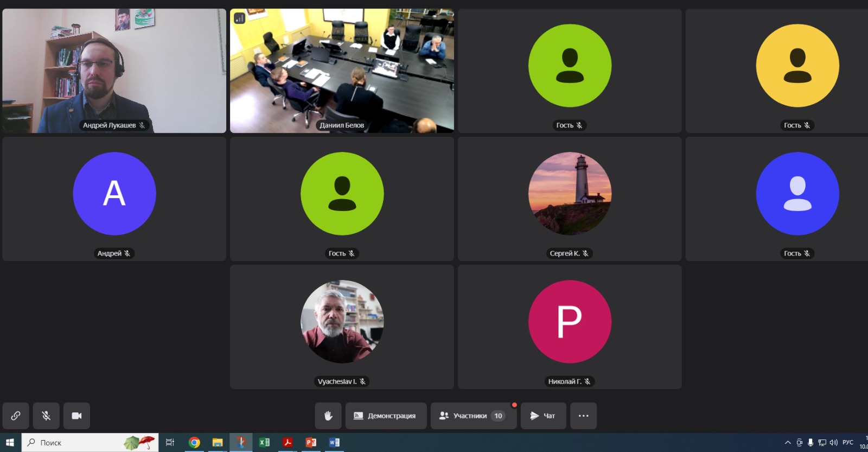The height and width of the screenshot is (452, 868).
Task: Open more options three-dot menu
Action: coord(583,416)
